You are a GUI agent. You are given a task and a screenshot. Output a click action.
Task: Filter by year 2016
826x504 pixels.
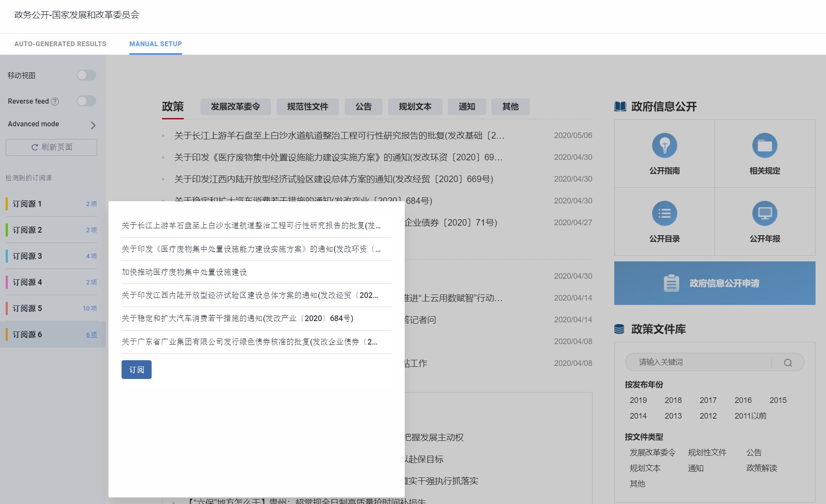743,400
